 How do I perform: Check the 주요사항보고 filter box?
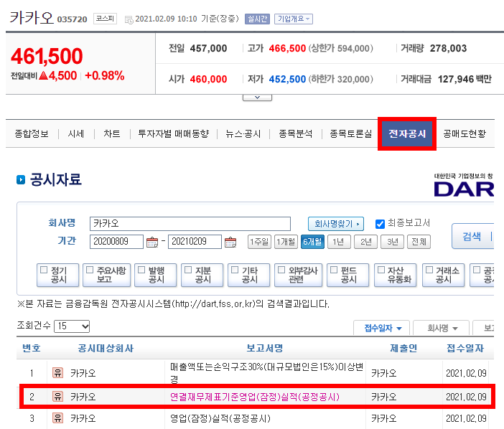click(x=90, y=270)
